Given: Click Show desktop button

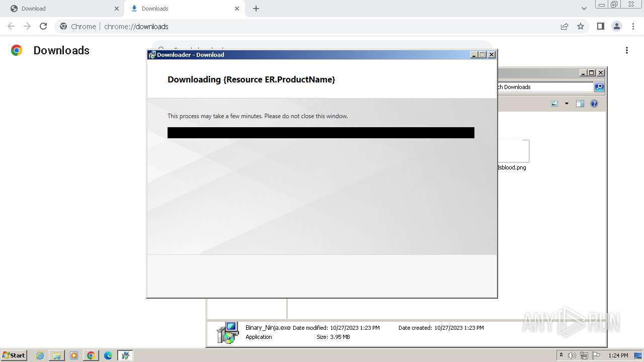Looking at the screenshot, I should pos(638,355).
